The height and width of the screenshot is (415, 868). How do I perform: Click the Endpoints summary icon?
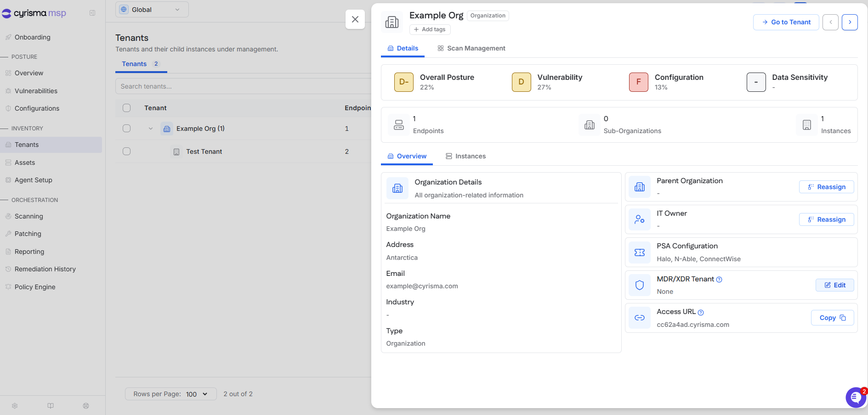click(x=399, y=125)
